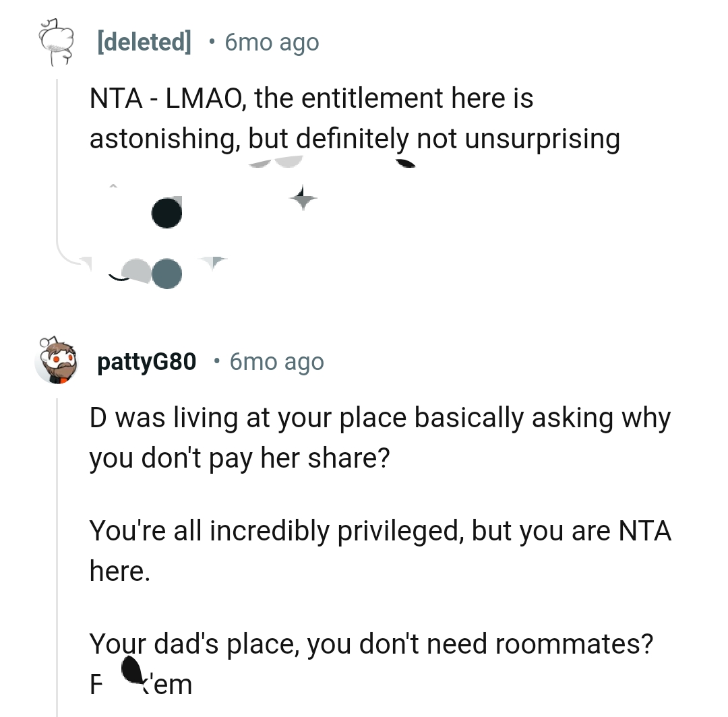Open the [deleted] username
Screen dimensions: 728x717
(144, 43)
